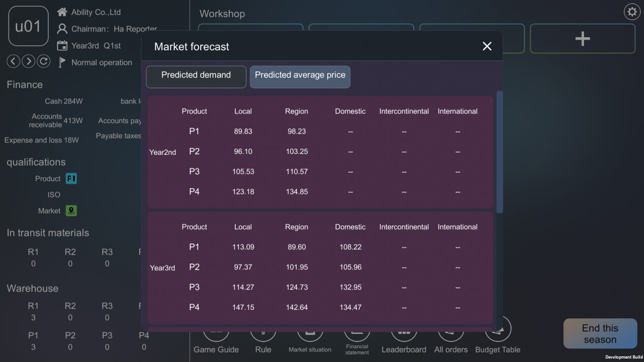Screen dimensions: 644x362
Task: Close the Market forecast dialog
Action: click(487, 46)
